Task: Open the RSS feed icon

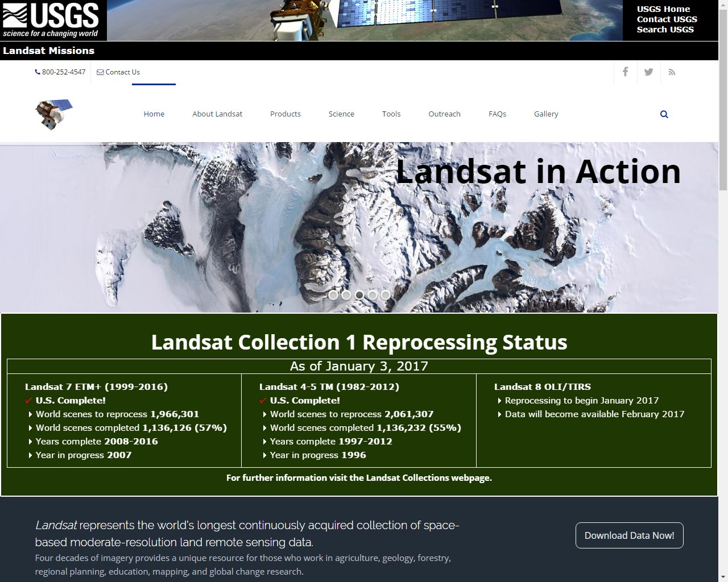Action: [672, 72]
